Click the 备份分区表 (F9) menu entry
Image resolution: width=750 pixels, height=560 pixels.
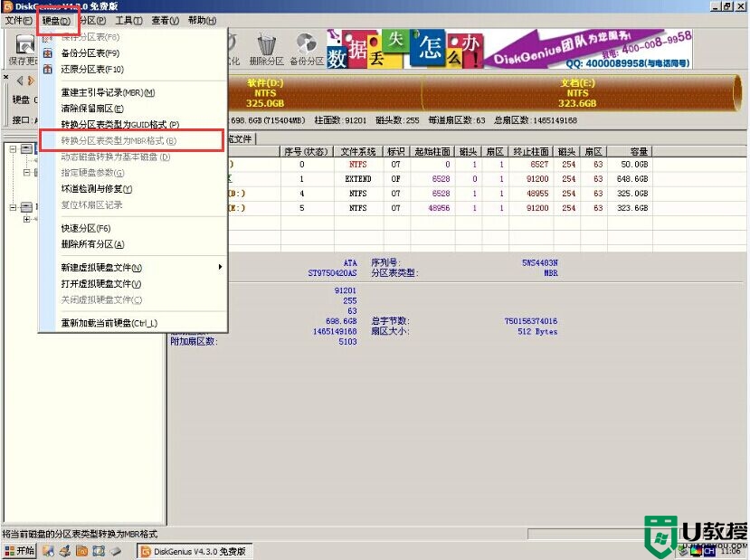point(90,53)
